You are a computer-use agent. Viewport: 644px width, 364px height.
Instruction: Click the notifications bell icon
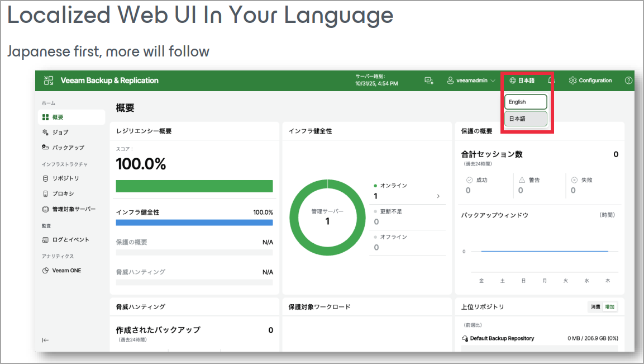point(551,81)
